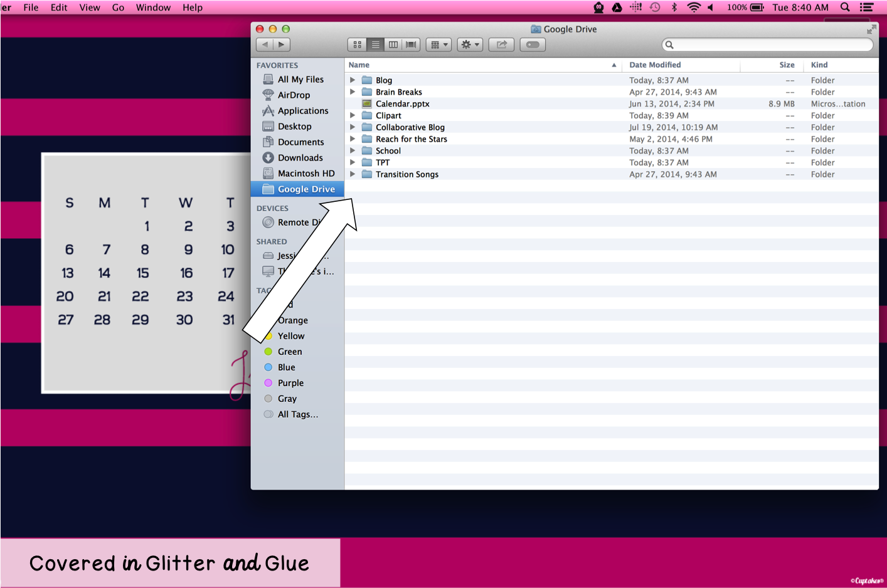Expand the Collaborative Blog folder triangle

point(353,127)
